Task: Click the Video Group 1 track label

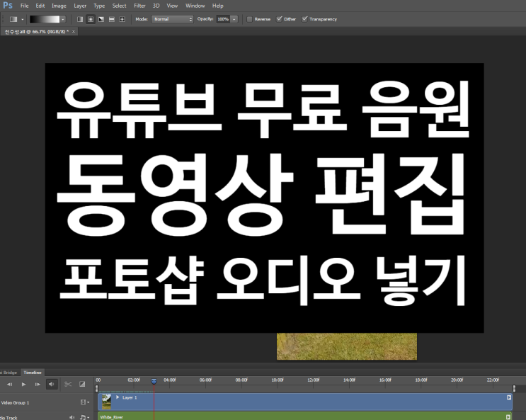Action: pyautogui.click(x=15, y=402)
